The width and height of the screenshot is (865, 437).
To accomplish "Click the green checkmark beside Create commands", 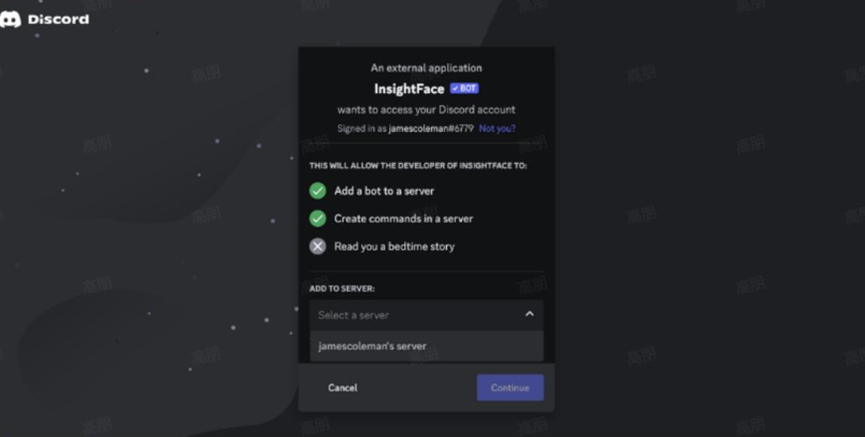I will point(318,218).
